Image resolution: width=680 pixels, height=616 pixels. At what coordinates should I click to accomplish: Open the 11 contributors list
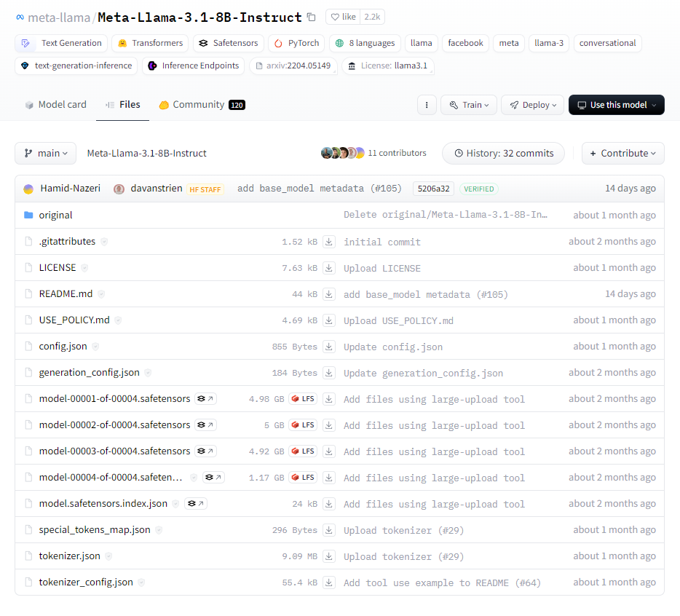tap(373, 153)
